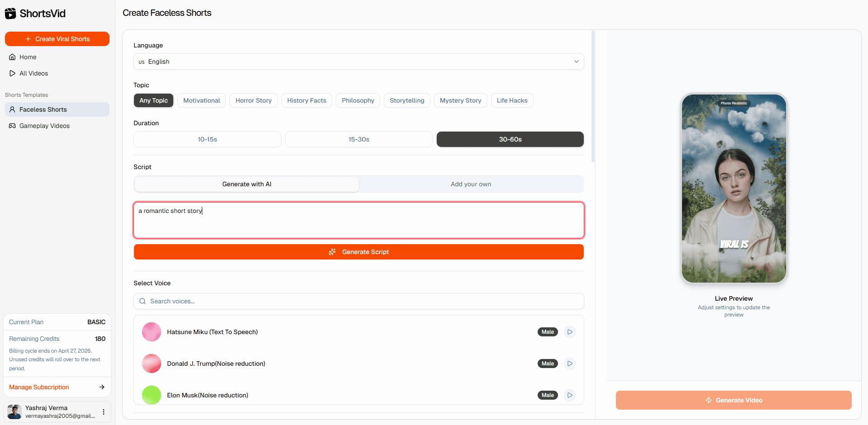Choose the Horror Story topic chip
The image size is (868, 425).
click(x=253, y=100)
